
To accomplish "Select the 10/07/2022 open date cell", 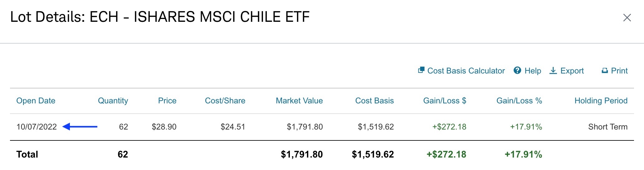I will point(37,127).
